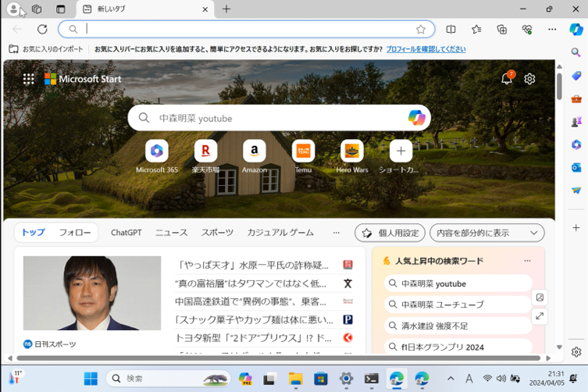This screenshot has height=392, width=588.
Task: Open the sidebar Drop paper plane icon
Action: tap(576, 191)
